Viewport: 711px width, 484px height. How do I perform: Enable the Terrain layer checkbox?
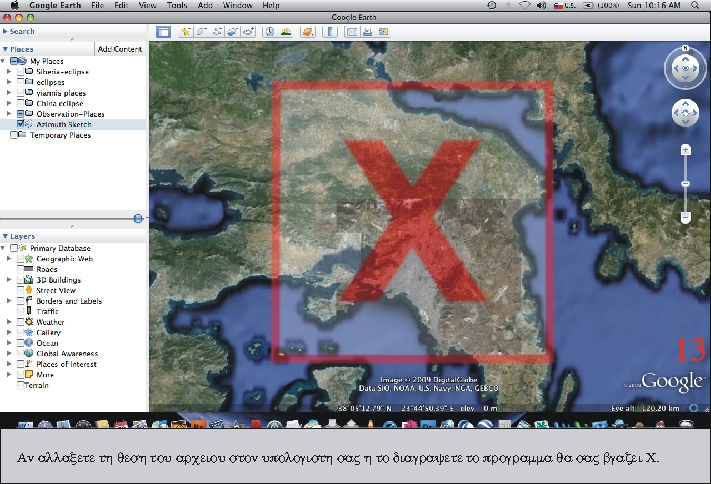click(20, 385)
